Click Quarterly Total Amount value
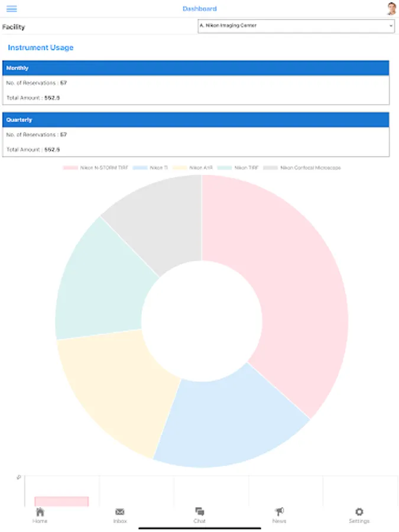This screenshot has width=399, height=532. [x=52, y=150]
